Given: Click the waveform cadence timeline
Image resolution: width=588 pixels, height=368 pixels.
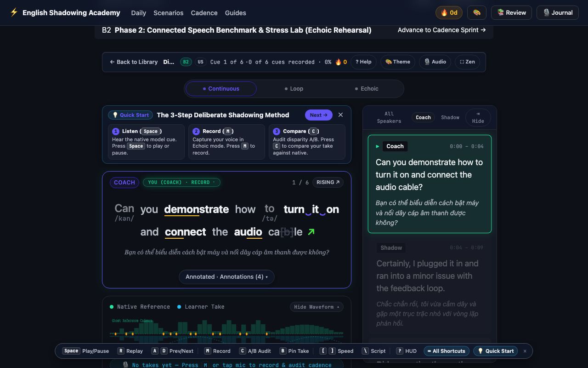Looking at the screenshot, I should [226, 333].
